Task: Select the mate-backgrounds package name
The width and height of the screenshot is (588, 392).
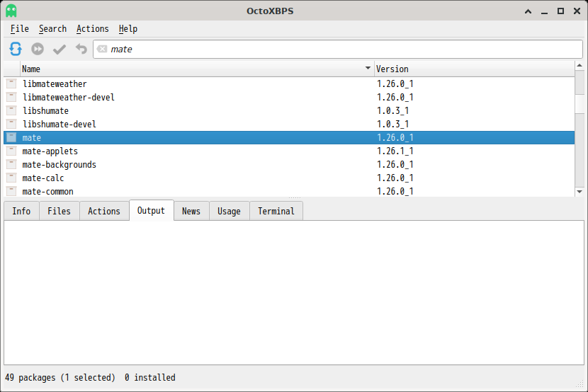Action: point(60,165)
